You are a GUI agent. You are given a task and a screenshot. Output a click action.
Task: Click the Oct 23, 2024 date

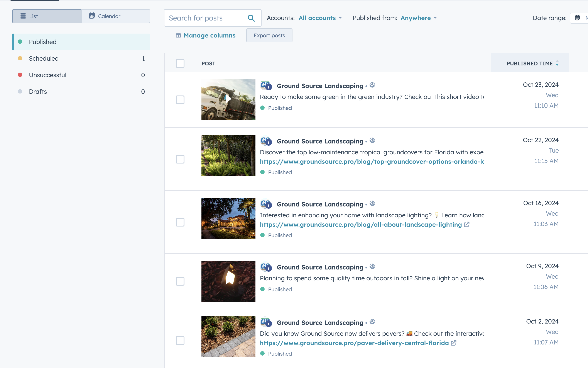(x=541, y=85)
